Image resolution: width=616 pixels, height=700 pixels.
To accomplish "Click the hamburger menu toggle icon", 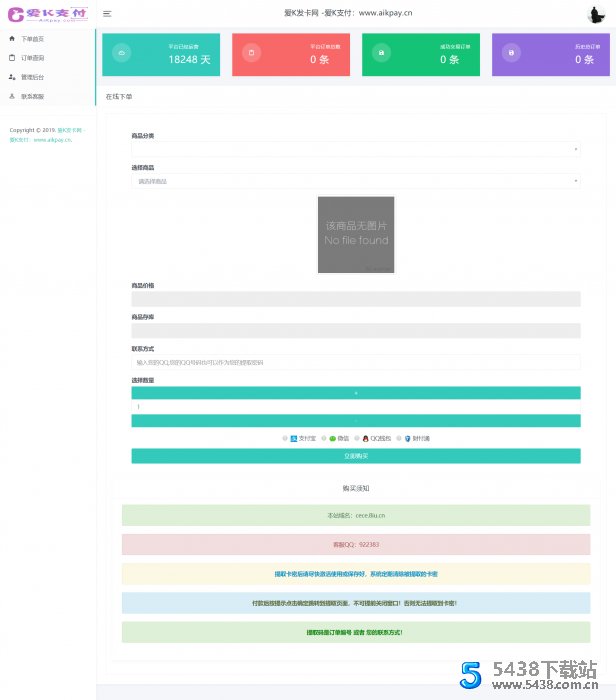I will click(x=107, y=14).
